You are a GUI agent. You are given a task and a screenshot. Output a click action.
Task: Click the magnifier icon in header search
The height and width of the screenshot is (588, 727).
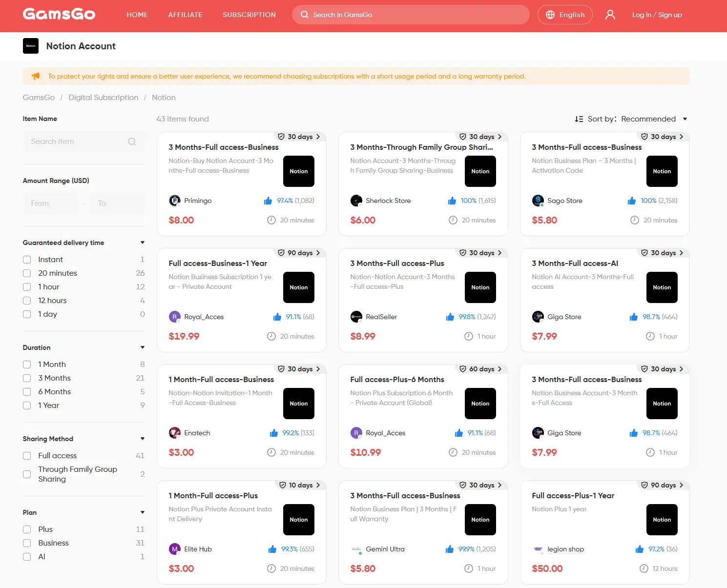tap(305, 15)
